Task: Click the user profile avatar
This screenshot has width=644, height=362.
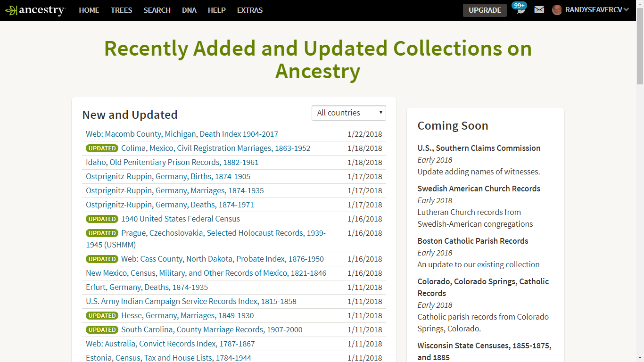Action: coord(557,10)
